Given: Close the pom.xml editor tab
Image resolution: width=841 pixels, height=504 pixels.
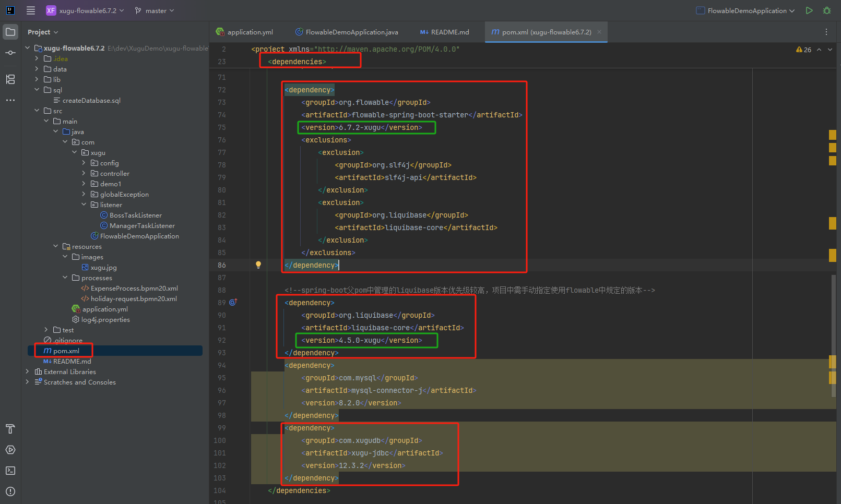Looking at the screenshot, I should [x=599, y=32].
